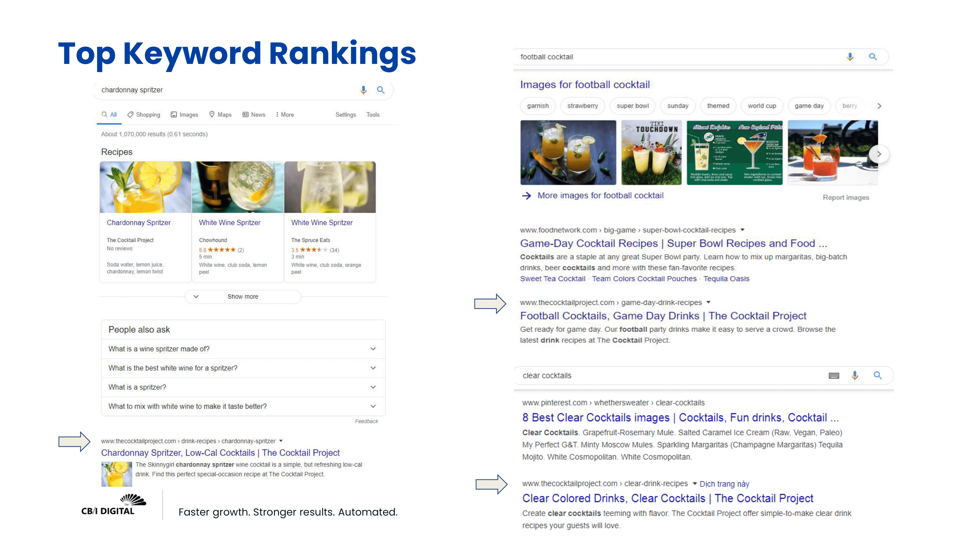Click search magnifier in football cocktail bar
Image resolution: width=980 pixels, height=551 pixels.
coord(873,57)
